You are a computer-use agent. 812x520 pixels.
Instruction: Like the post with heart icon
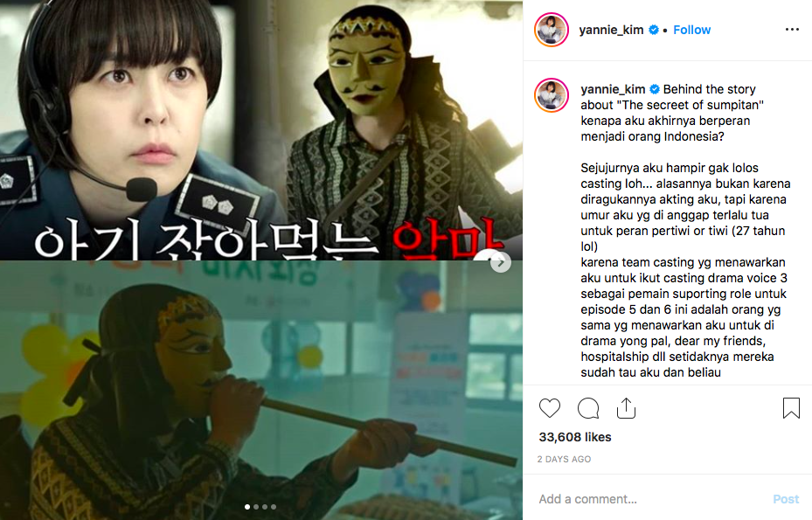pyautogui.click(x=550, y=408)
